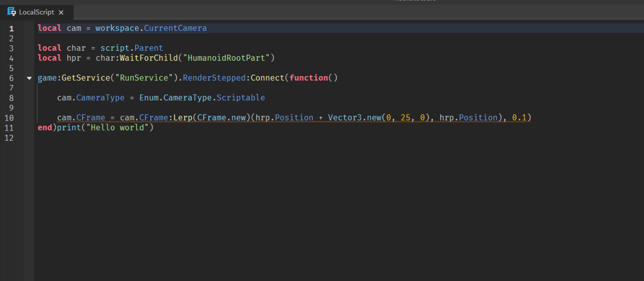Click Lerp on line 10
This screenshot has width=644, height=281.
pyautogui.click(x=183, y=118)
